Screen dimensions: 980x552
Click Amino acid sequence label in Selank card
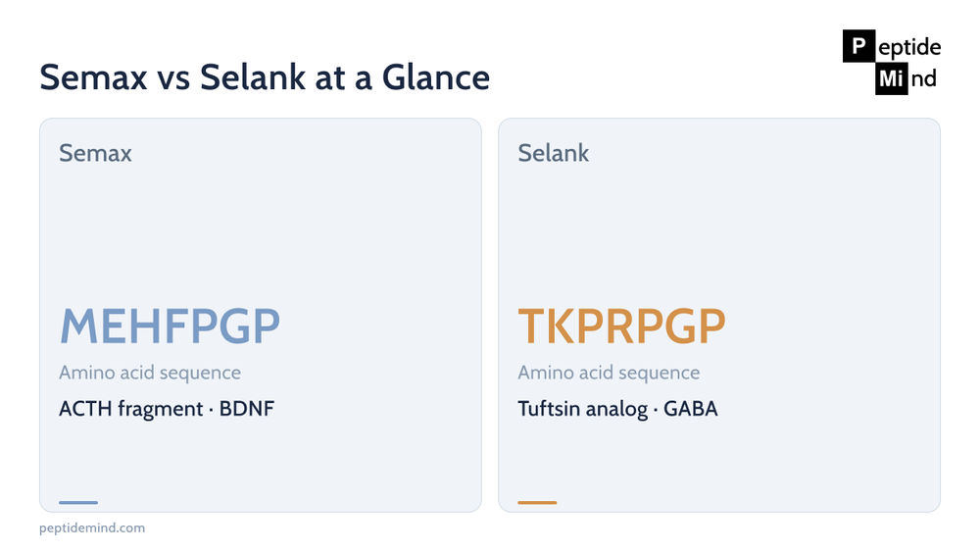pos(609,373)
